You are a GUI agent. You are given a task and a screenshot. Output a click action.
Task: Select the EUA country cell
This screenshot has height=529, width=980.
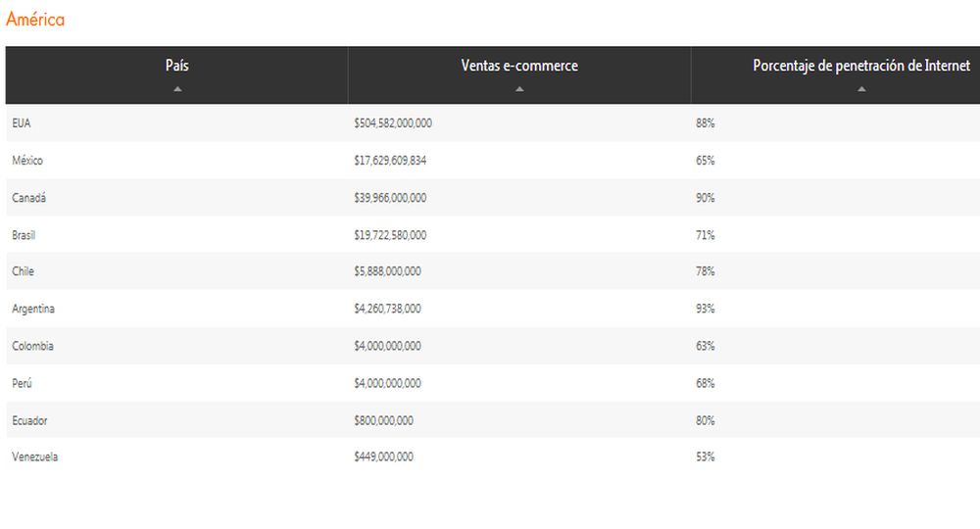[x=22, y=123]
